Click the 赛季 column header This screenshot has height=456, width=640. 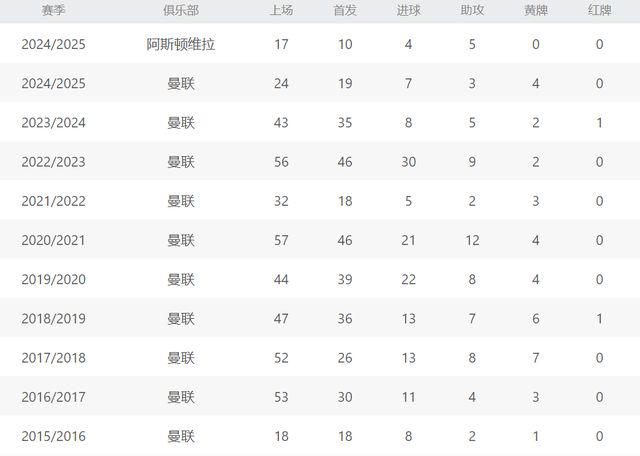click(x=54, y=10)
